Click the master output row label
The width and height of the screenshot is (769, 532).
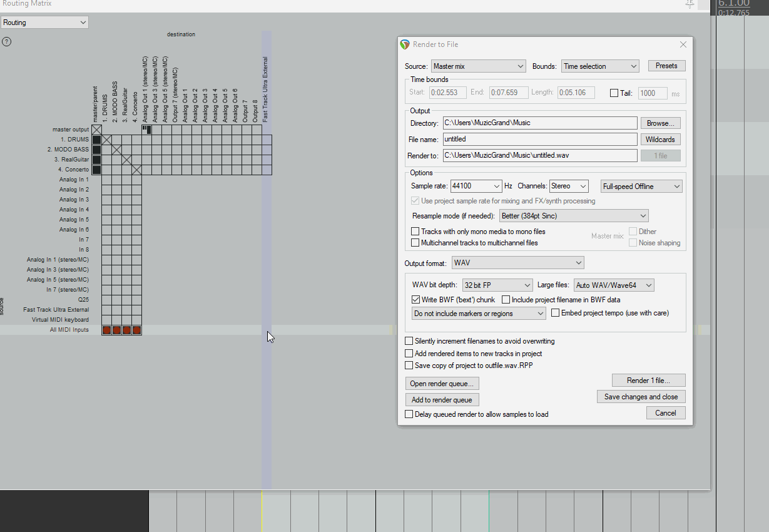(x=71, y=130)
